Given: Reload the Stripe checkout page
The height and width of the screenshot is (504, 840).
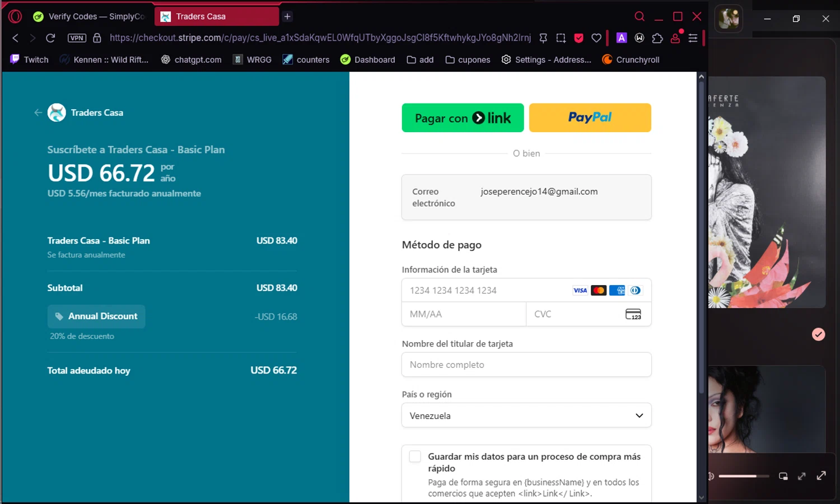Looking at the screenshot, I should (50, 38).
